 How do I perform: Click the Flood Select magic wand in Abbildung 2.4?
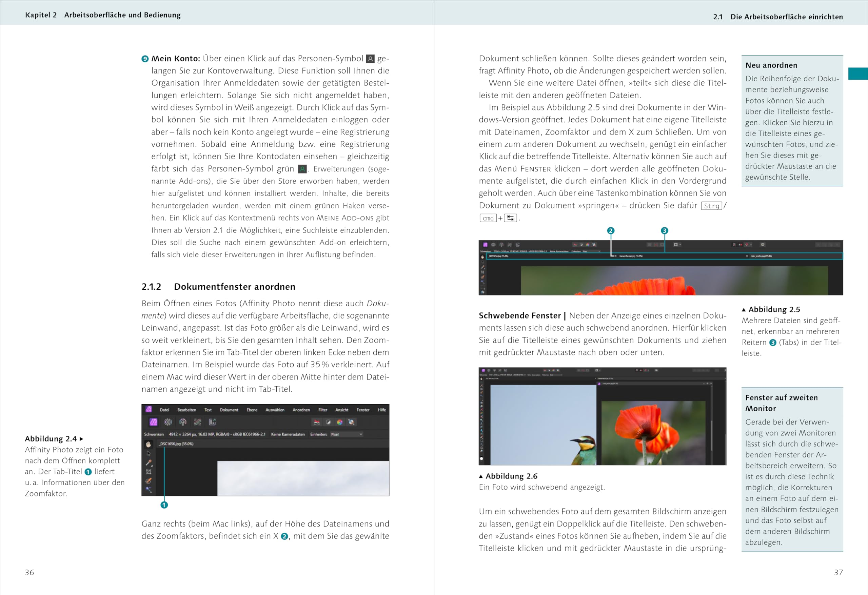(149, 489)
